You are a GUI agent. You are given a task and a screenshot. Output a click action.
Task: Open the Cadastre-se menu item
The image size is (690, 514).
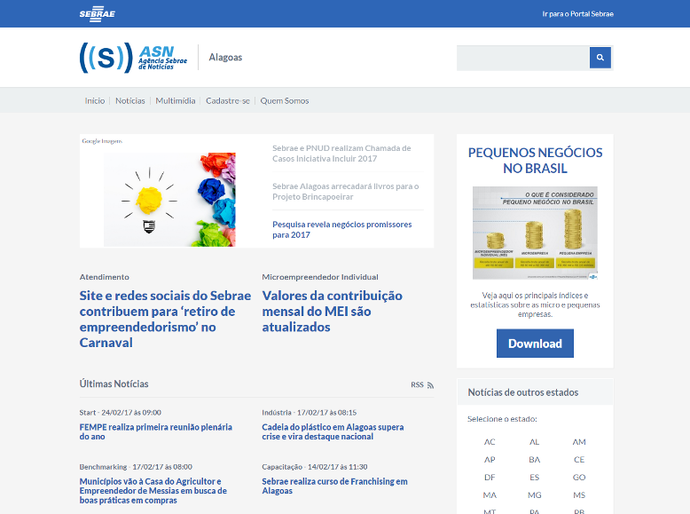pyautogui.click(x=228, y=101)
